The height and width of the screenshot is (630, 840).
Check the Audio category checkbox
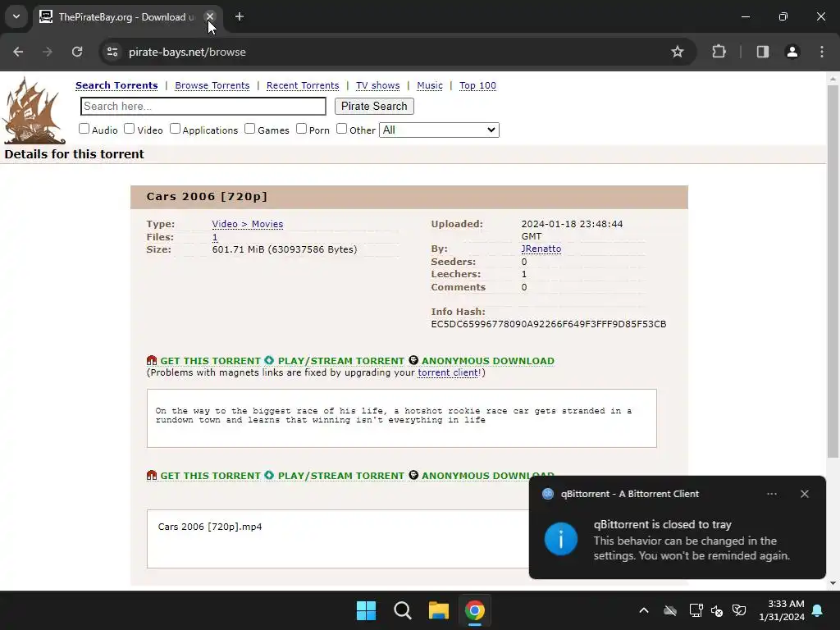click(84, 129)
